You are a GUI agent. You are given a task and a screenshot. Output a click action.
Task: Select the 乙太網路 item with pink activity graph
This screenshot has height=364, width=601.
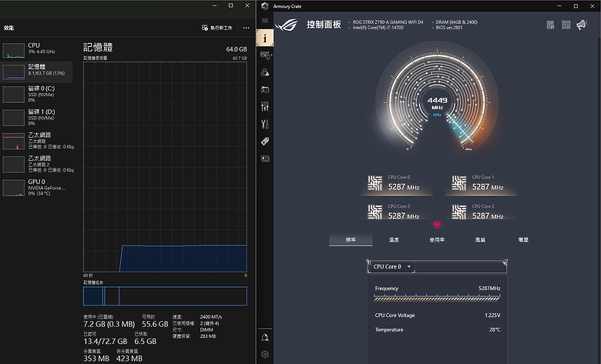[x=36, y=141]
